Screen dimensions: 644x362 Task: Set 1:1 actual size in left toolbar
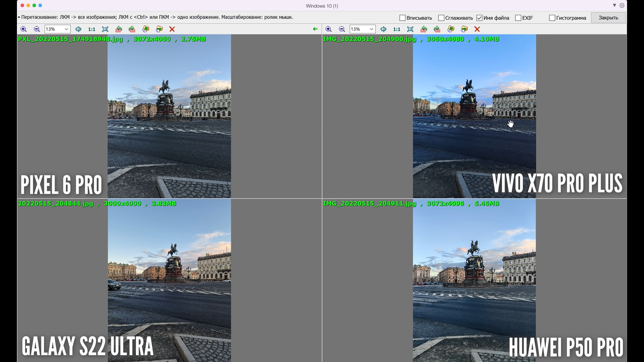(x=92, y=29)
